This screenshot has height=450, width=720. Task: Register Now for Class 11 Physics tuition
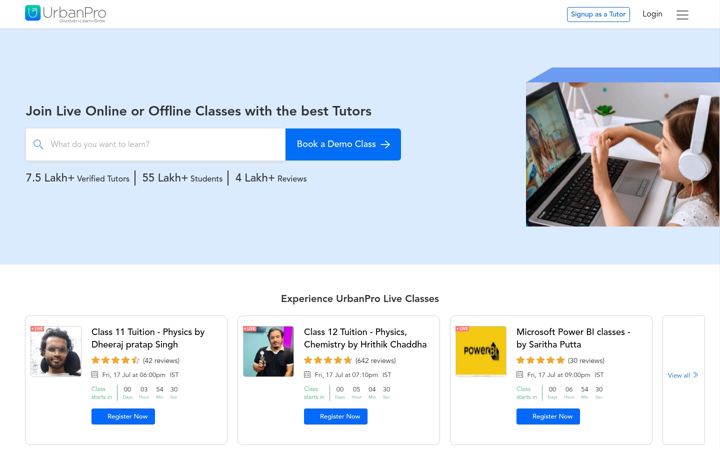(123, 416)
